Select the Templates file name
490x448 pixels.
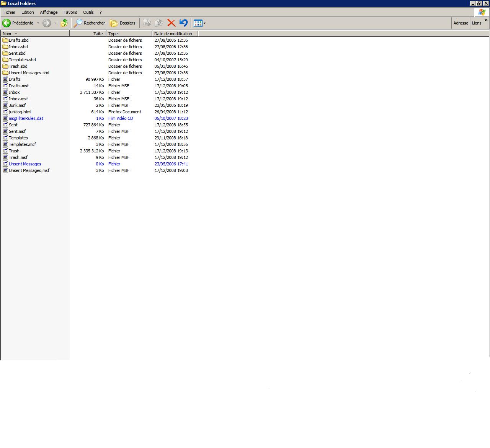pos(18,138)
